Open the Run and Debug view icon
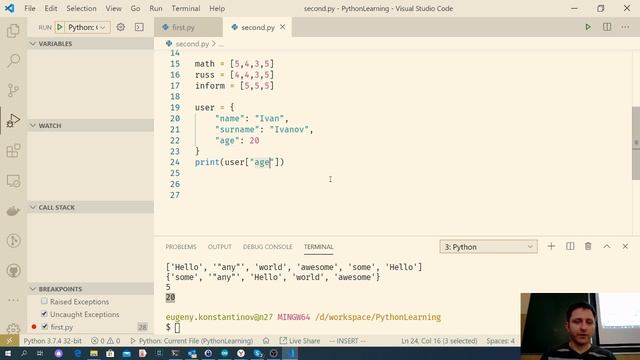Image resolution: width=640 pixels, height=360 pixels. [13, 120]
